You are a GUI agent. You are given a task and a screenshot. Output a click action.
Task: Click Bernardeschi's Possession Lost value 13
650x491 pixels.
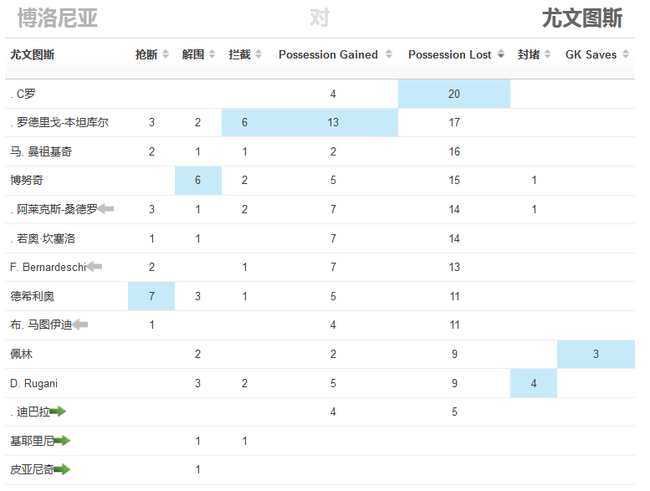click(454, 267)
